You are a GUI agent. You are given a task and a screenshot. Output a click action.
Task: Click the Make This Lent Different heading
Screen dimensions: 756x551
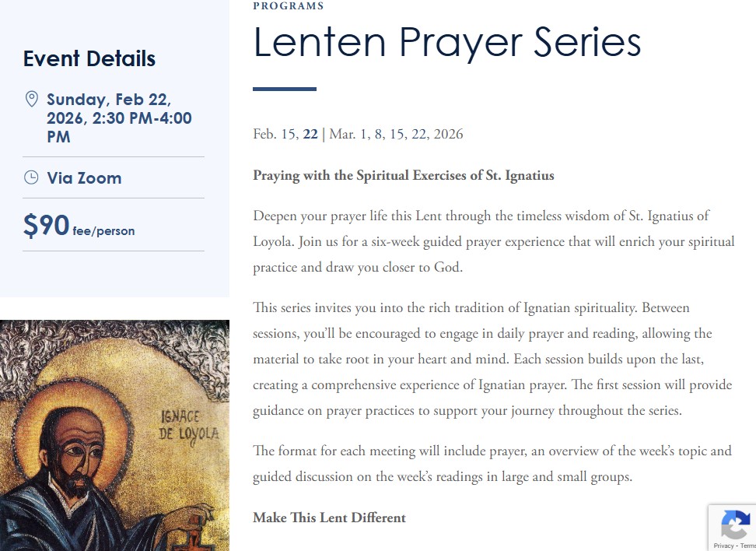[329, 518]
